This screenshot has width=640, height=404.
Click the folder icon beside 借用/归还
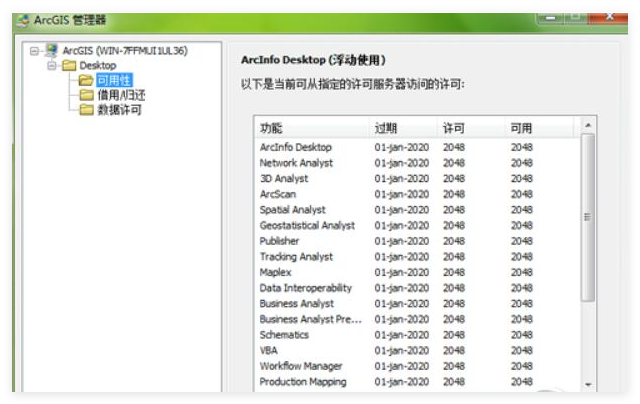[86, 95]
